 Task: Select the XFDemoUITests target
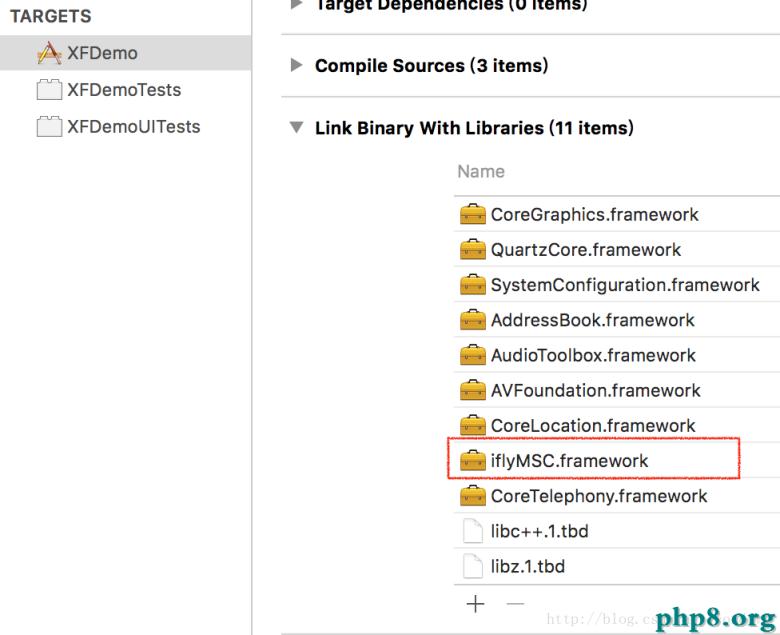133,127
